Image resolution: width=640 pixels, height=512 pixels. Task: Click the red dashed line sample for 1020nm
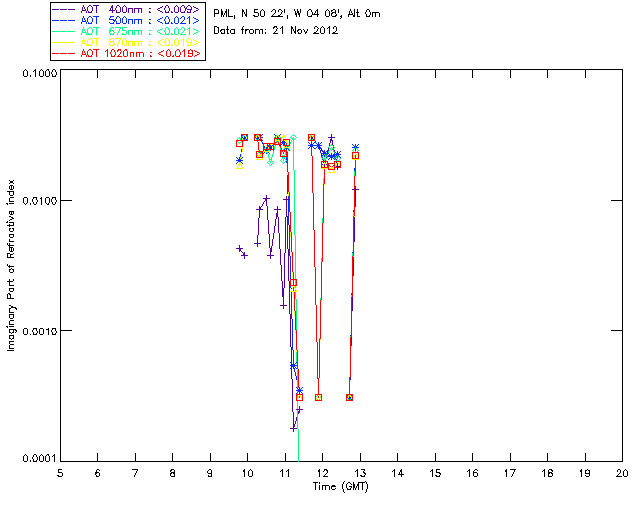click(64, 53)
